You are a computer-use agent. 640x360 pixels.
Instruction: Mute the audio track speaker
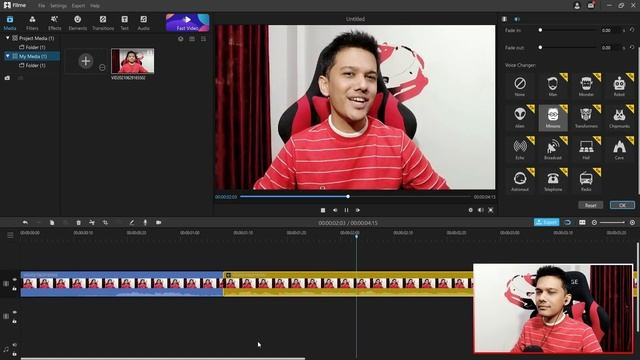(x=15, y=345)
